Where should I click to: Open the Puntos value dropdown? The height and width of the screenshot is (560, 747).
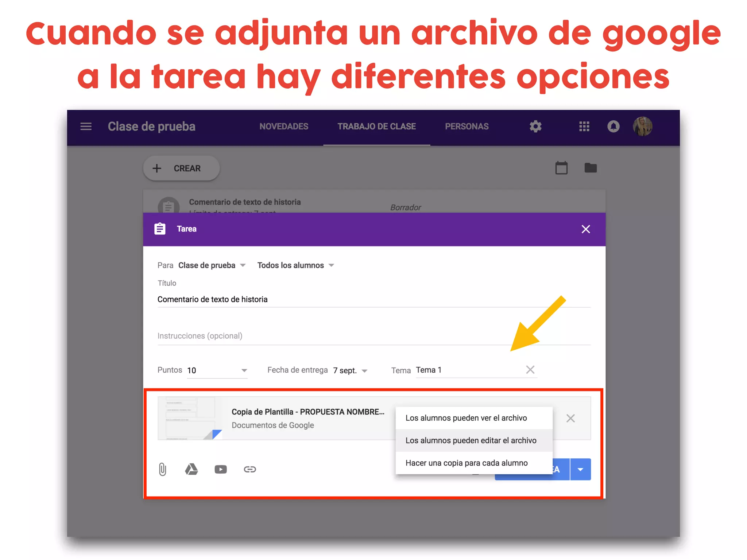[x=217, y=370]
